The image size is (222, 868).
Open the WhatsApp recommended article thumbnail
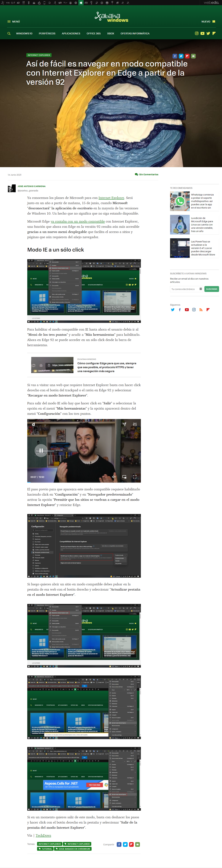180,201
